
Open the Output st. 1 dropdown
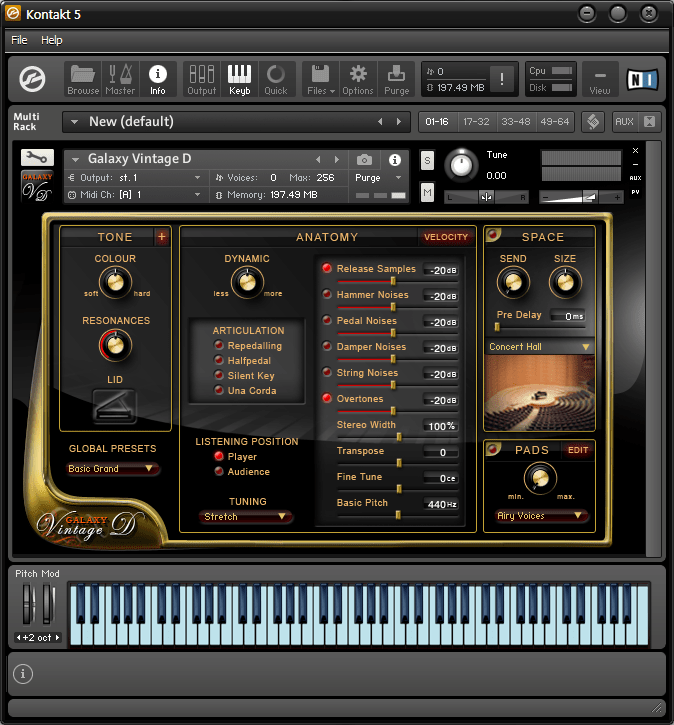click(x=134, y=178)
